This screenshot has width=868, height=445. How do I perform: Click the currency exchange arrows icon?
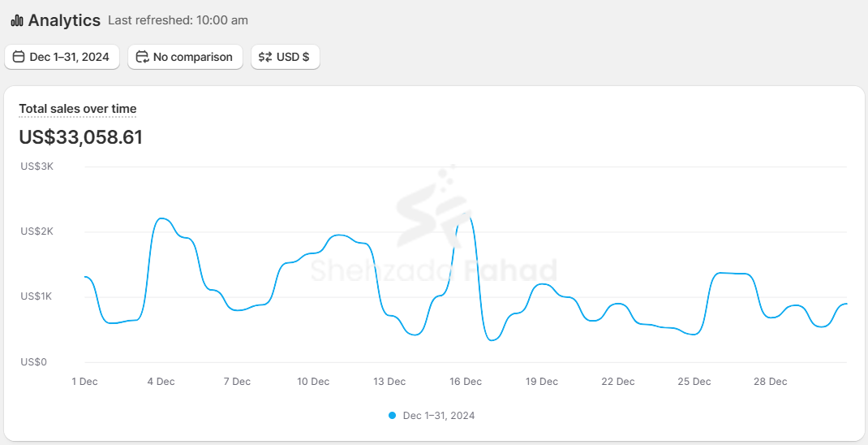pos(265,57)
